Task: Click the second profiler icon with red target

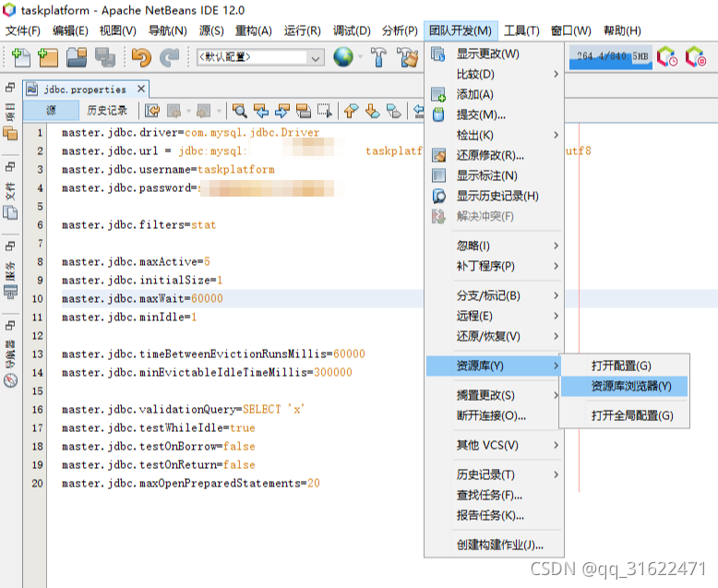Action: pos(696,56)
